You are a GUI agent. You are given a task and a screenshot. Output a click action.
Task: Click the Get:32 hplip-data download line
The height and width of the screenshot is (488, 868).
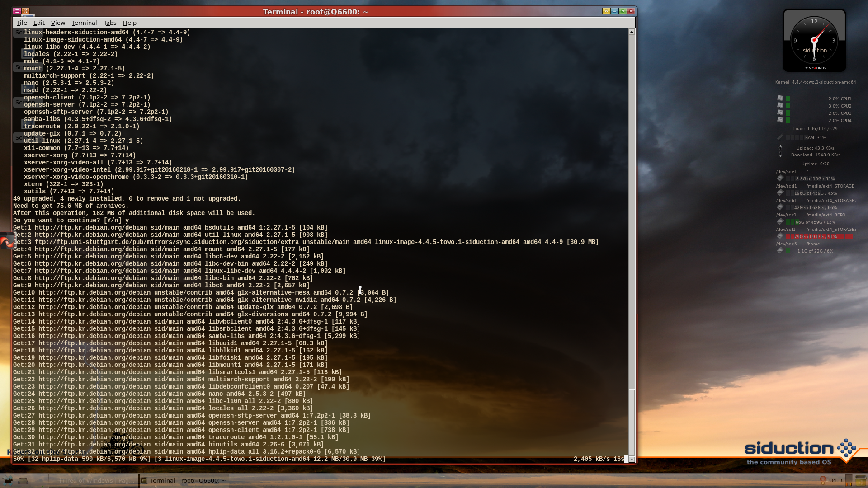[186, 452]
